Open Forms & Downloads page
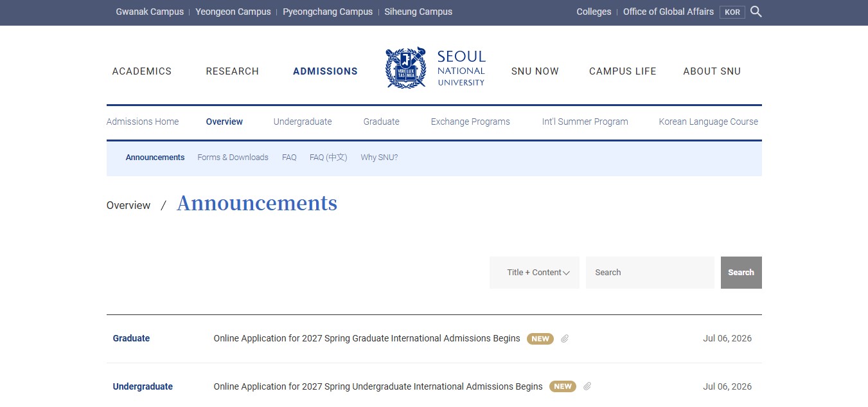Screen dimensions: 868x407 [x=233, y=158]
